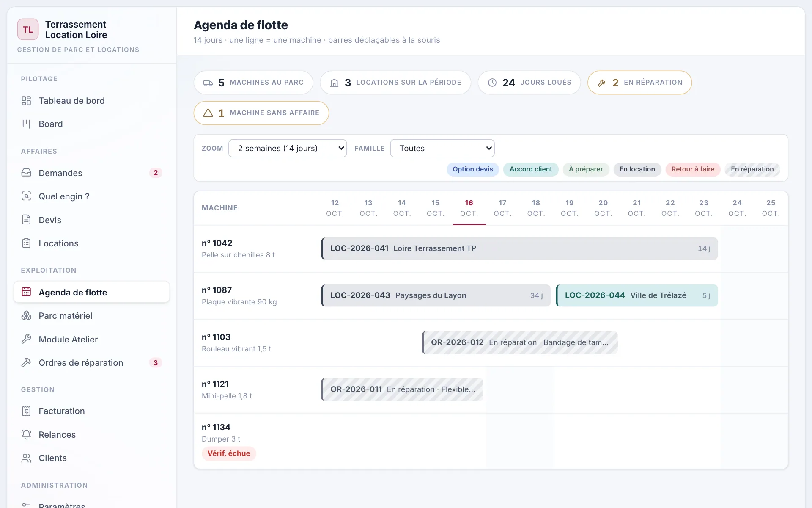Click the Option devis legend chip
This screenshot has width=812, height=508.
[473, 169]
